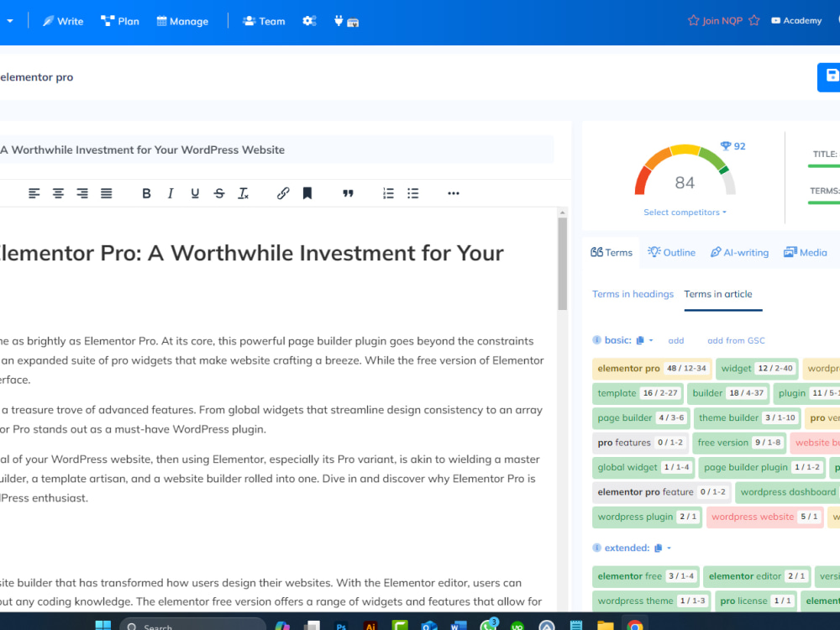Click the clear formatting icon
840x630 pixels.
[x=244, y=193]
